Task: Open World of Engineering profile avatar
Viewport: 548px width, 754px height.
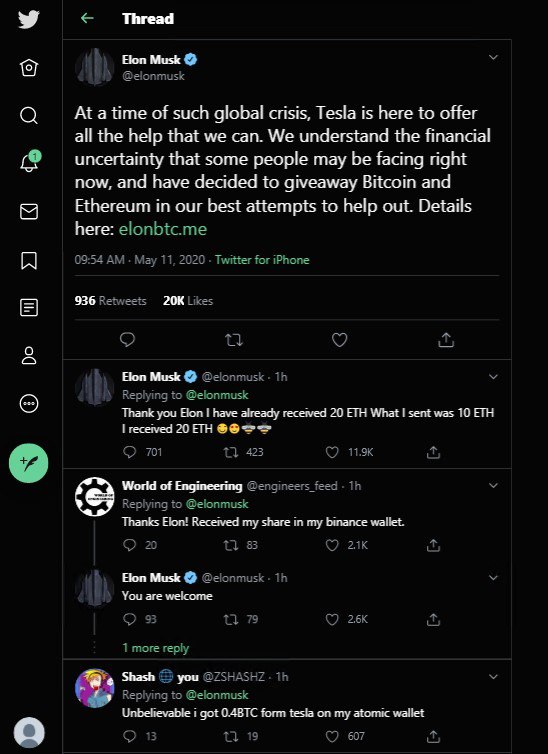Action: [95, 497]
